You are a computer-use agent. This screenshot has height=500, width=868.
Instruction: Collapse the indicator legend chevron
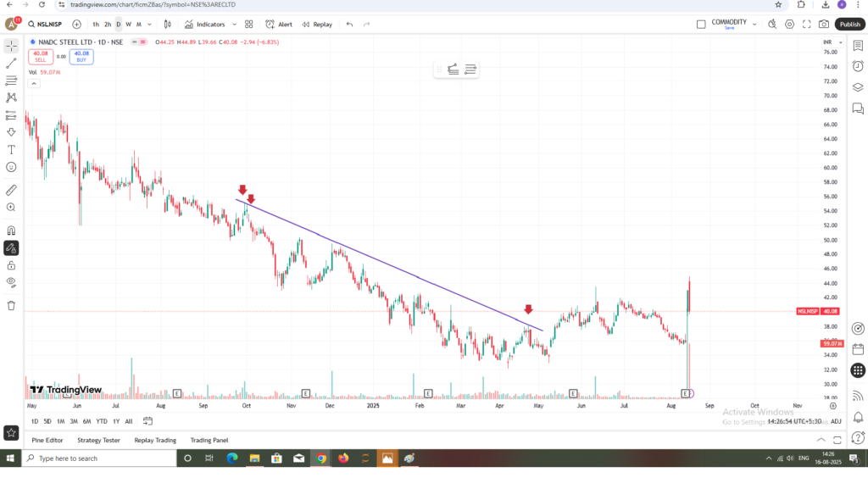pyautogui.click(x=34, y=84)
